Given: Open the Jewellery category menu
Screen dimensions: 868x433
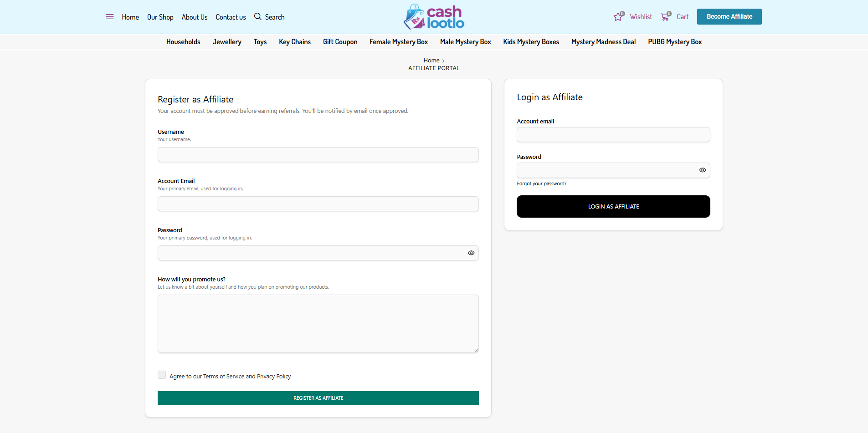Looking at the screenshot, I should [x=227, y=42].
